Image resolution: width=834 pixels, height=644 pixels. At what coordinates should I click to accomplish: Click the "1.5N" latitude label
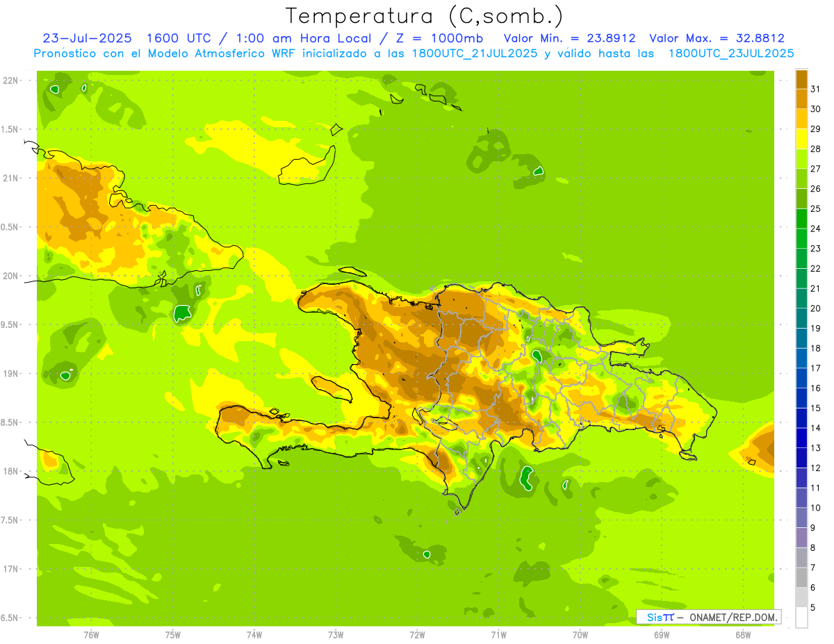[10, 129]
